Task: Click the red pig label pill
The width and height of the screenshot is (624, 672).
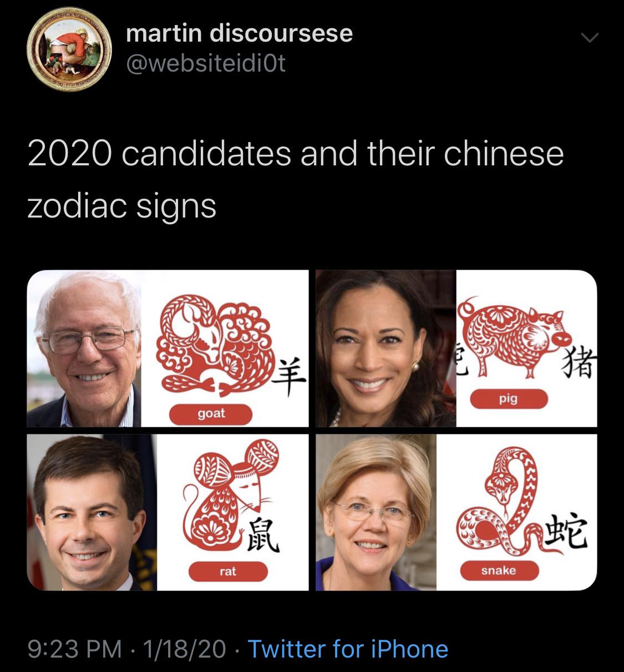Action: pos(509,398)
